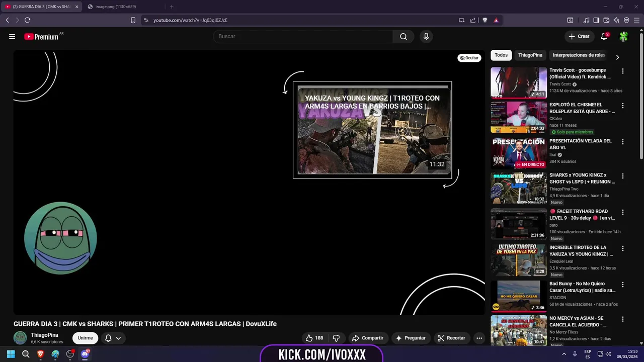Open options for SHARKS x YOUNG KINGZ video

pos(623,176)
